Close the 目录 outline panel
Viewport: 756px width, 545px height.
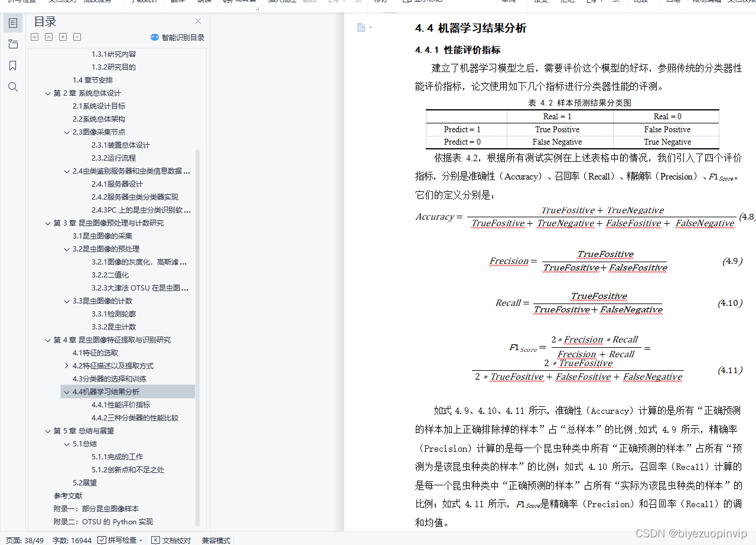[198, 21]
